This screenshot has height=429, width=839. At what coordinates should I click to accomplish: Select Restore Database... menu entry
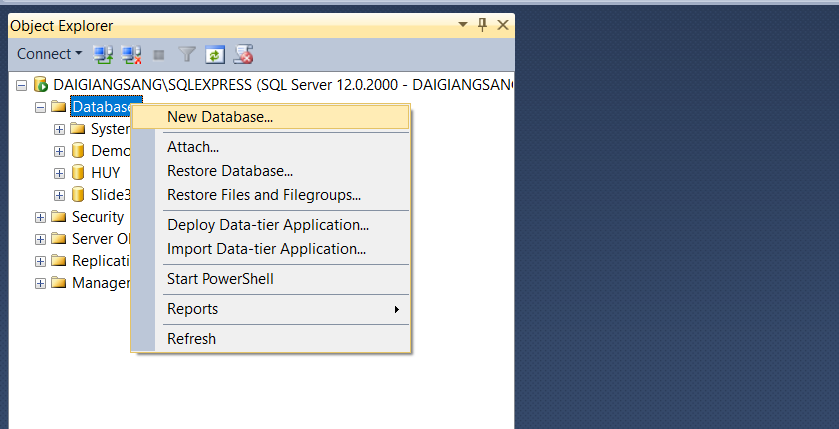230,171
